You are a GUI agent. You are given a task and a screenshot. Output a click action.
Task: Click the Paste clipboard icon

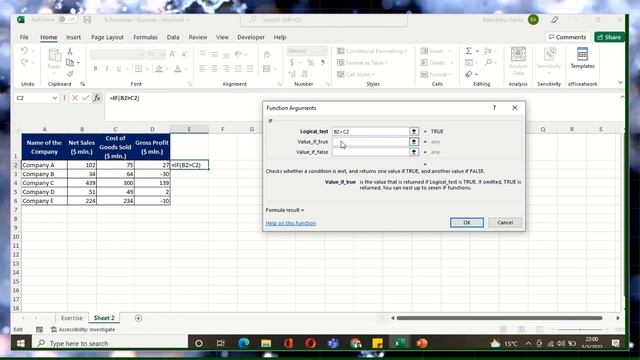(54, 55)
